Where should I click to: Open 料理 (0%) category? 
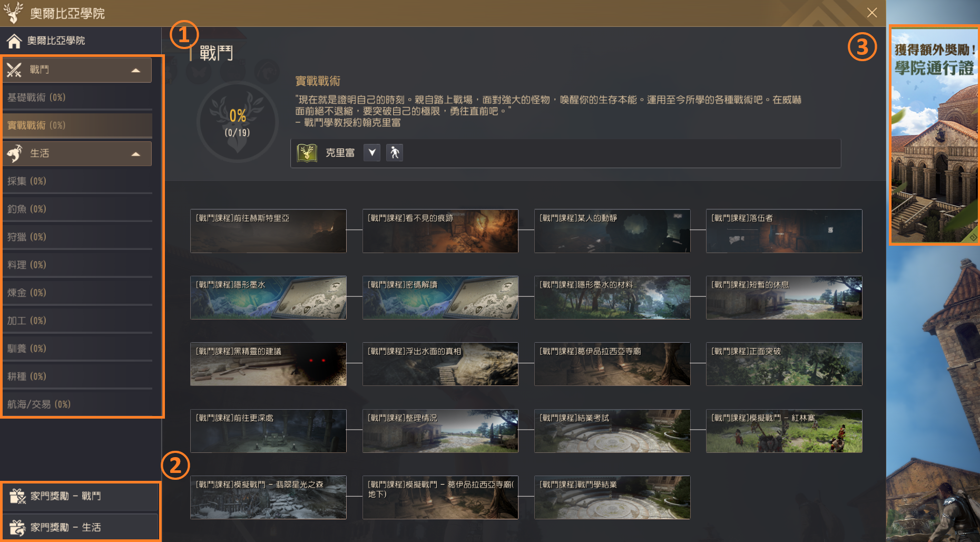click(27, 265)
